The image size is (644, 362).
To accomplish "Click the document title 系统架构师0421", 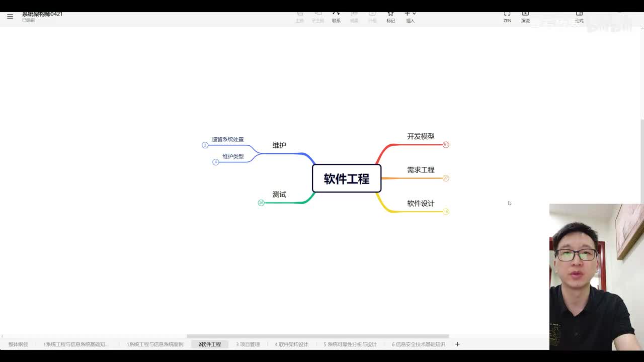I will 42,14.
